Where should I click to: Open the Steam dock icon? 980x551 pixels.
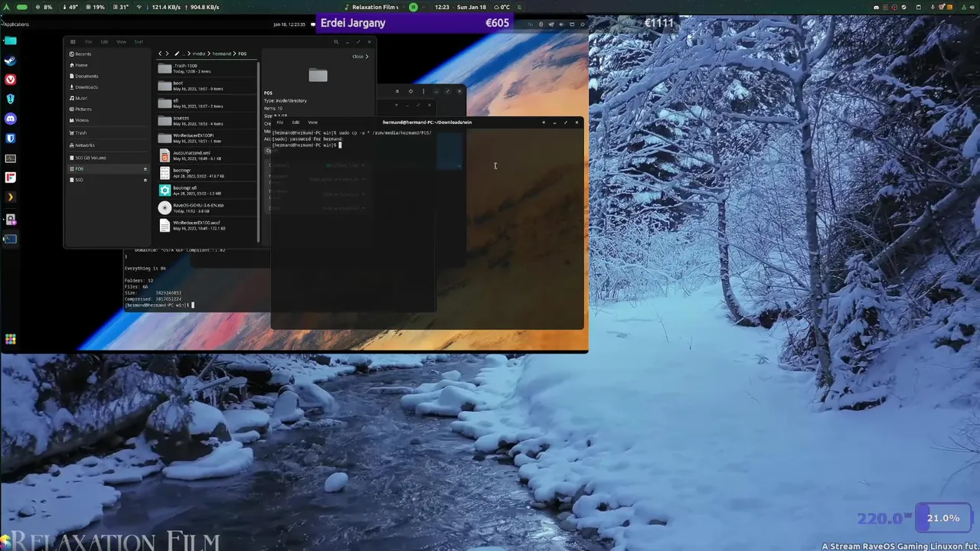10,60
